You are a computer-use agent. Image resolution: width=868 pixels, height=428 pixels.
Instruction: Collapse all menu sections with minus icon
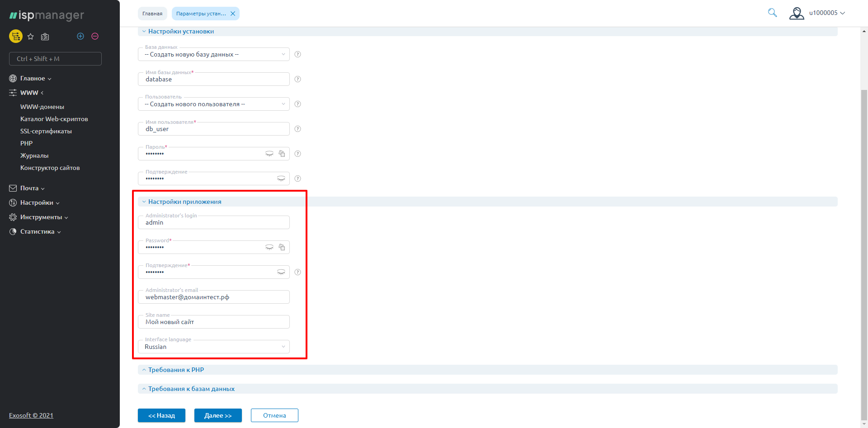click(95, 36)
